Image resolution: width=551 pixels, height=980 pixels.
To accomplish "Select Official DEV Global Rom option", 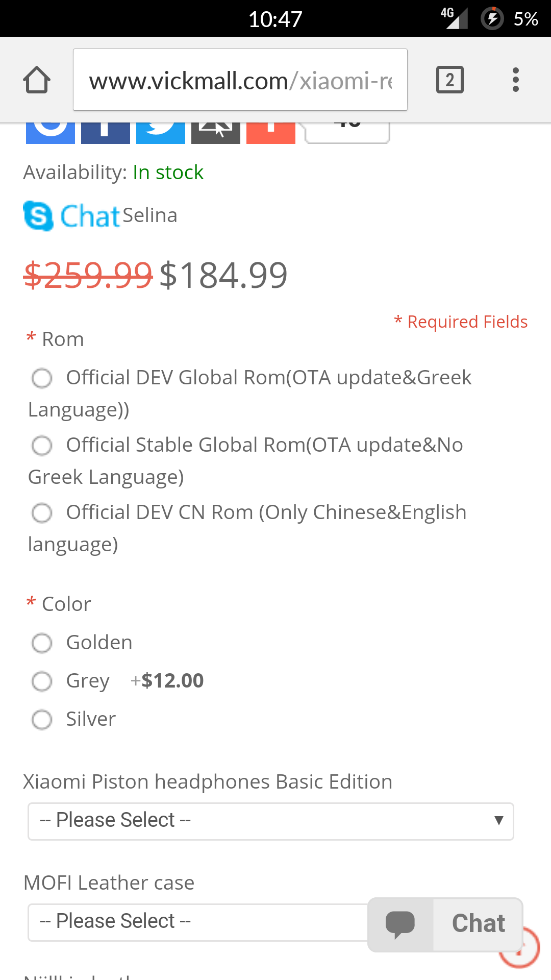I will (x=42, y=378).
